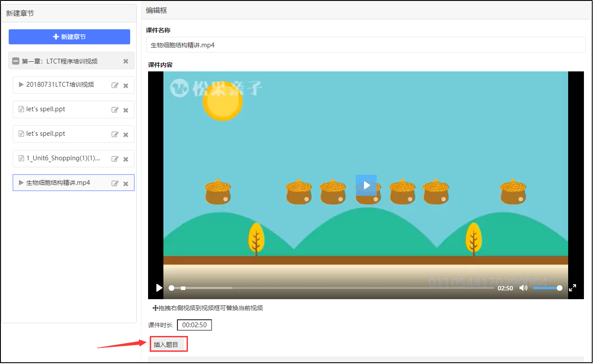The image size is (594, 364).
Task: Remove the 20180731LTCT培训视频 item
Action: pos(126,85)
